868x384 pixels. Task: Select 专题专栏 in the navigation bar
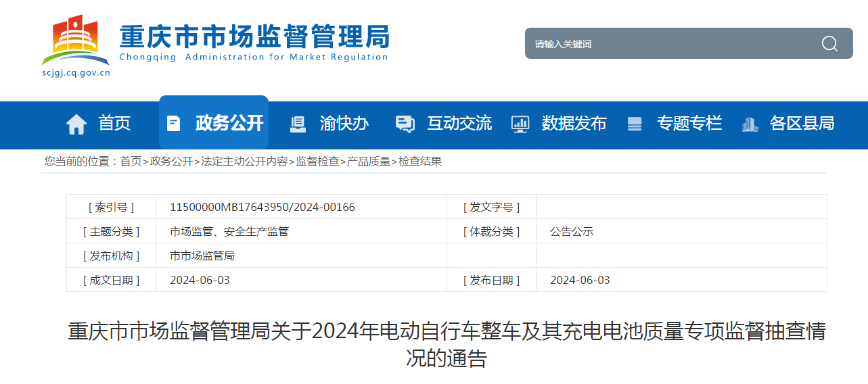(x=689, y=123)
